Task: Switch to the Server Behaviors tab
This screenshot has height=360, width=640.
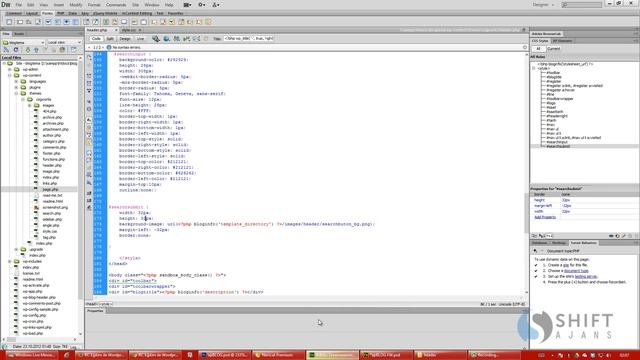Action: point(583,243)
